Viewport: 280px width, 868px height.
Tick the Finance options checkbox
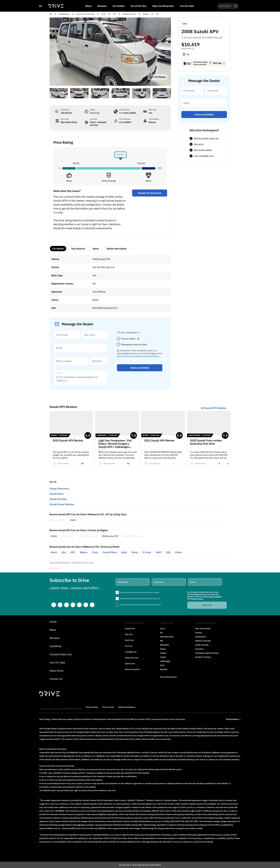tap(118, 339)
